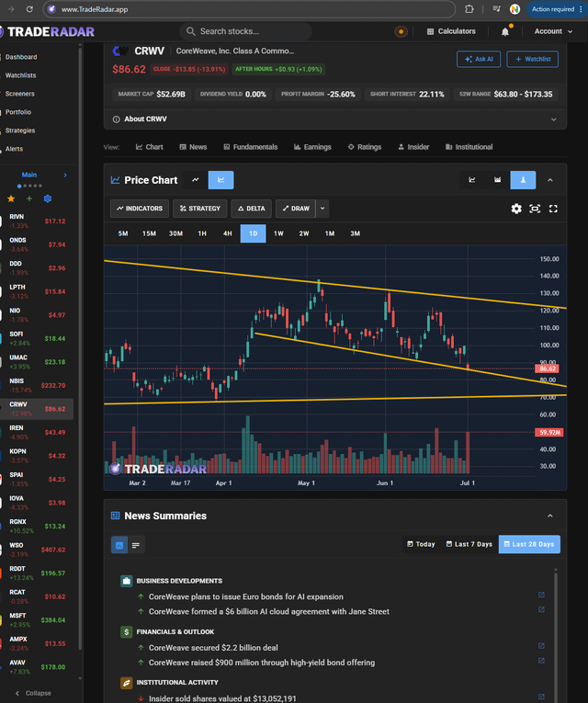
Task: Select NBIS in the watchlist
Action: [x=37, y=385]
